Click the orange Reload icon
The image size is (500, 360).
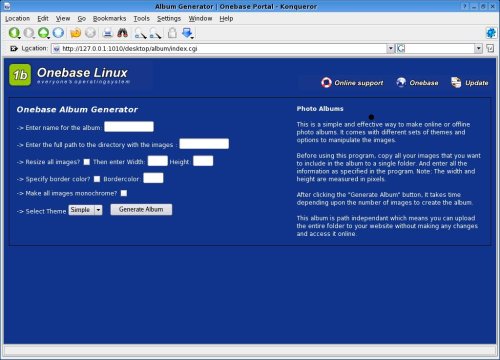(x=76, y=33)
